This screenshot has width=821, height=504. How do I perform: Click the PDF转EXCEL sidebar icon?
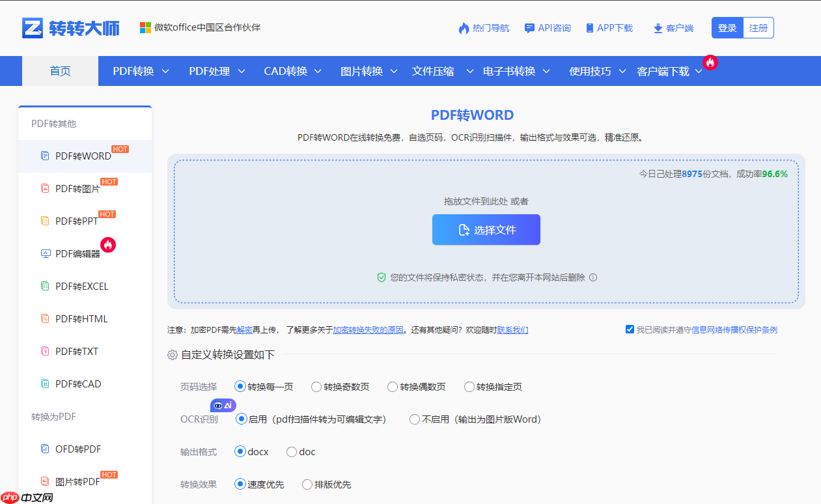pyautogui.click(x=45, y=286)
